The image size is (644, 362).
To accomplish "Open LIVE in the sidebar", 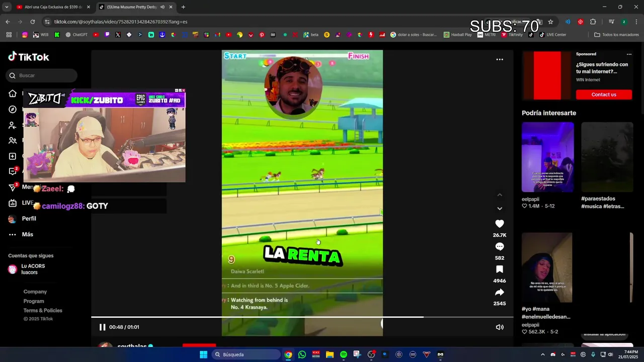I will pos(21,203).
